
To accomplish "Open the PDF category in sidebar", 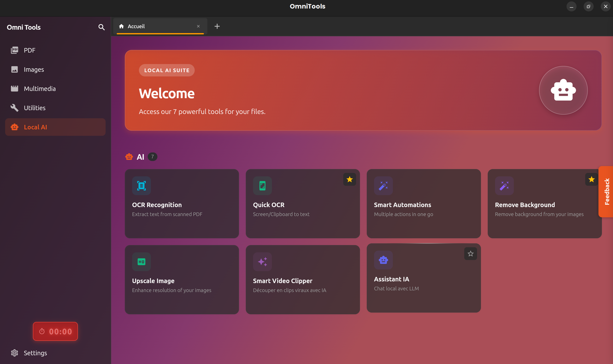I will [29, 50].
